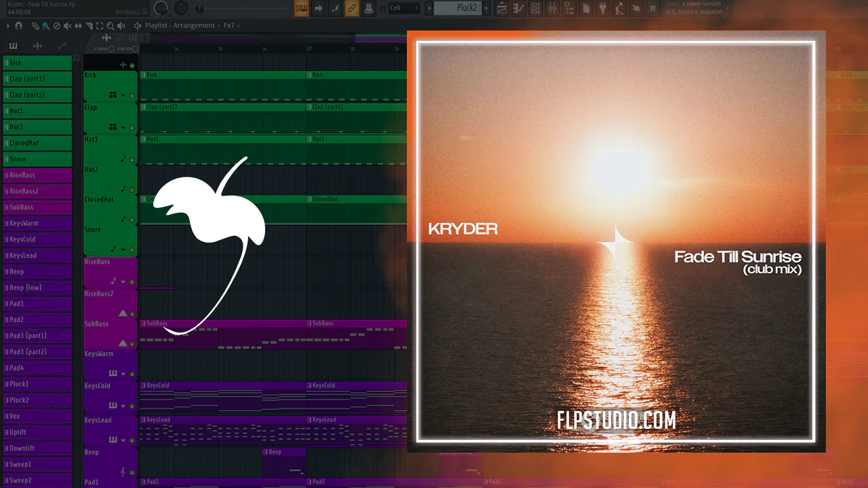Open the Snare track dropdown arrow

click(123, 250)
